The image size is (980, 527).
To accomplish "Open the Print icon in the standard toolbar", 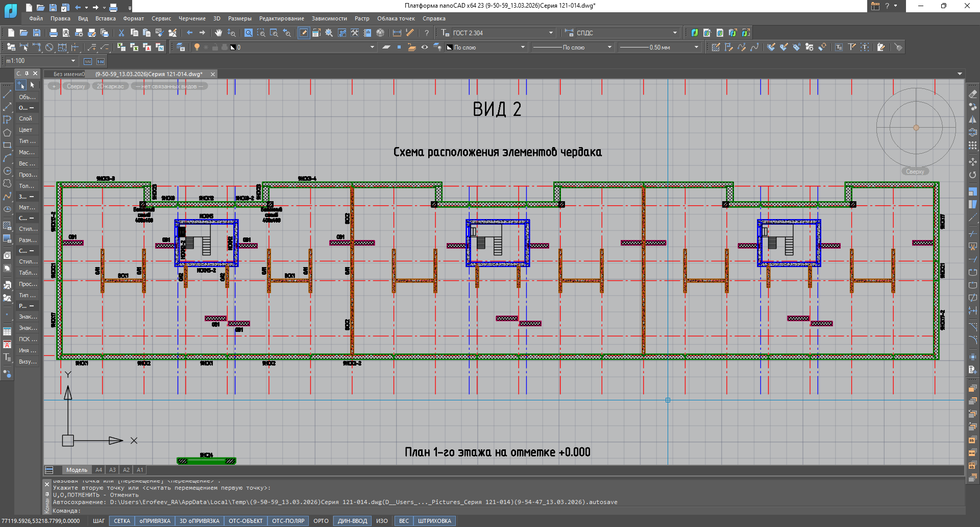I will point(54,33).
